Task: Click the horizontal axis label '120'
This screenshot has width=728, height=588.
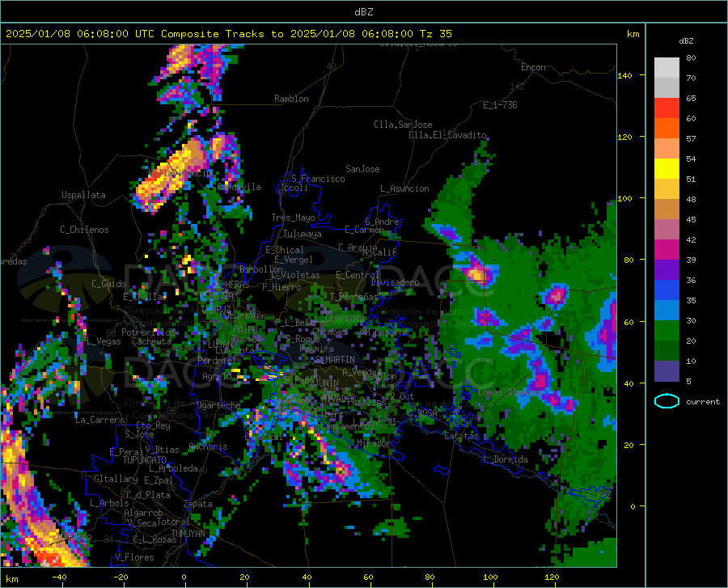Action: pyautogui.click(x=552, y=577)
